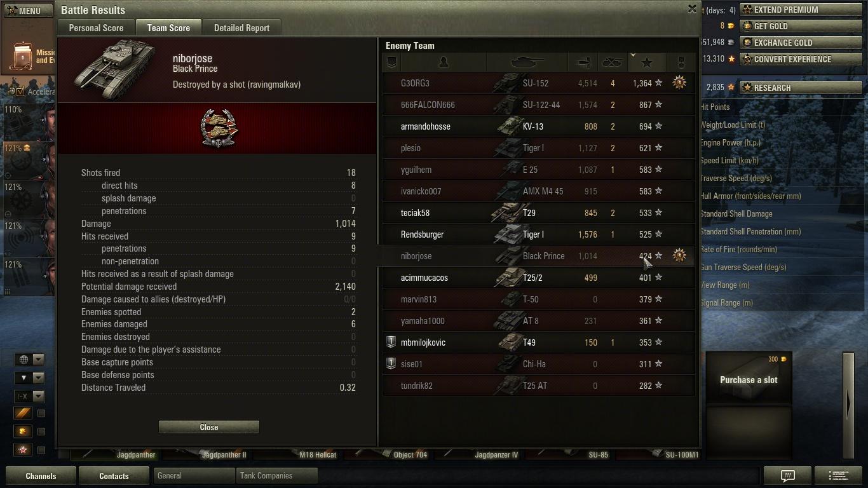
Task: Expand the nation globe filter dropdown
Action: (30, 360)
